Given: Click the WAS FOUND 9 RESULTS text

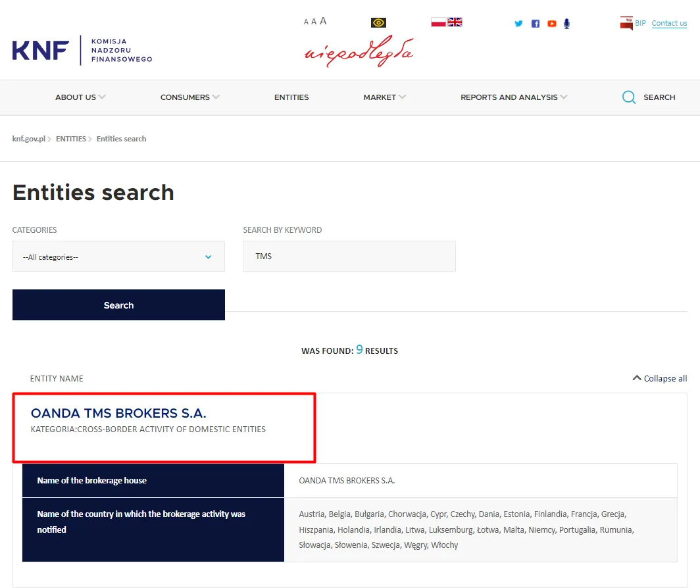Looking at the screenshot, I should pos(349,350).
